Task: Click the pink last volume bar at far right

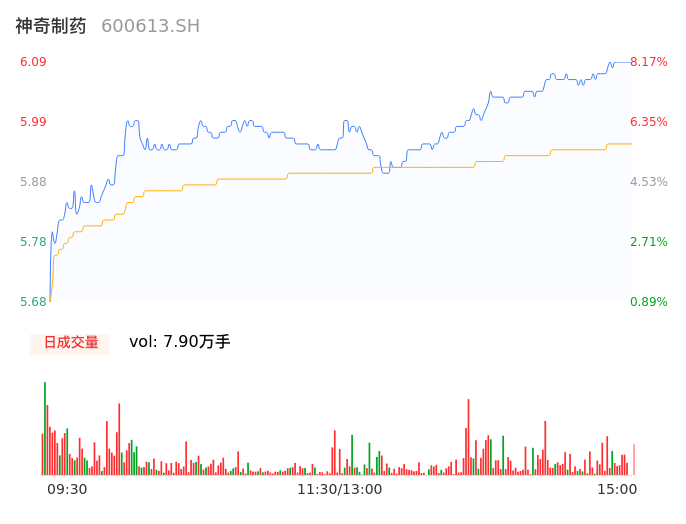Action: (634, 460)
